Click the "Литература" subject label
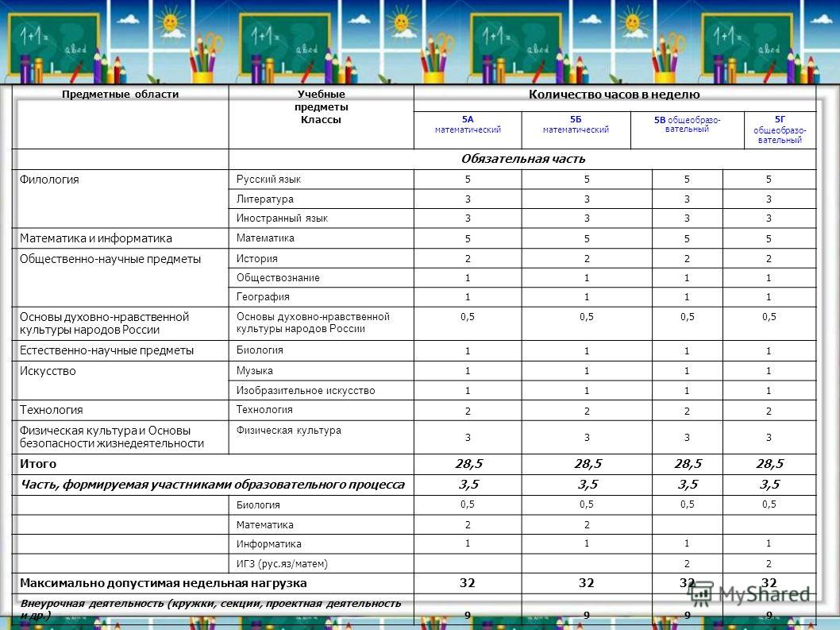 click(x=264, y=199)
